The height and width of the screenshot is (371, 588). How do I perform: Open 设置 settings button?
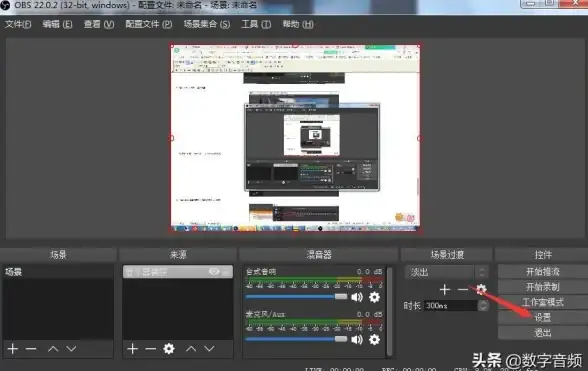[x=543, y=318]
